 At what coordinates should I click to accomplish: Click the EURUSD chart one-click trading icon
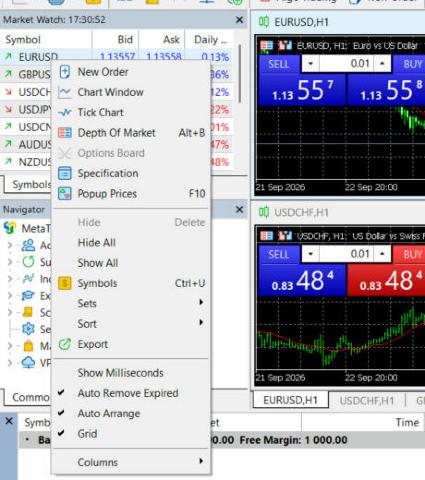(285, 45)
